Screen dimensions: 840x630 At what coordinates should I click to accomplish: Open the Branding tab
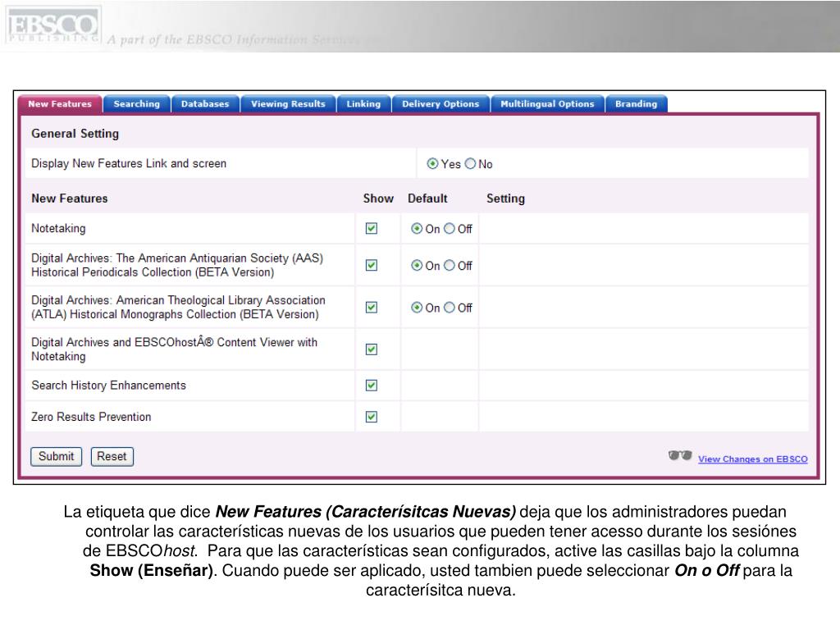tap(636, 104)
